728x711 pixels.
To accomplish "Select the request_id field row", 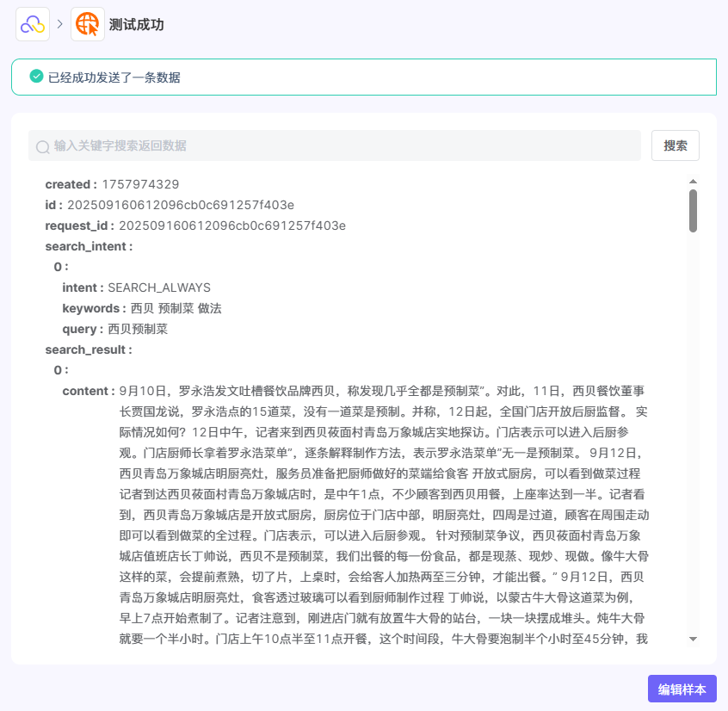I will 195,226.
